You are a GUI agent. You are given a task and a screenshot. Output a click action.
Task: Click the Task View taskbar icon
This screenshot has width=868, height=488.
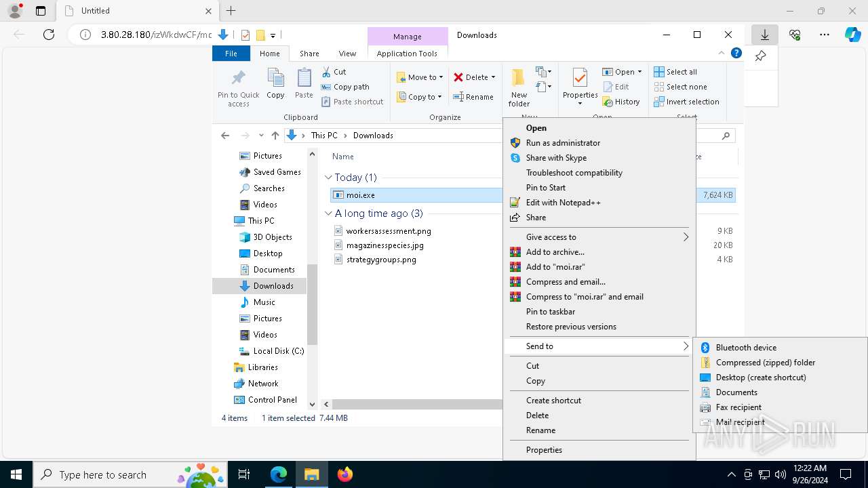click(x=244, y=474)
